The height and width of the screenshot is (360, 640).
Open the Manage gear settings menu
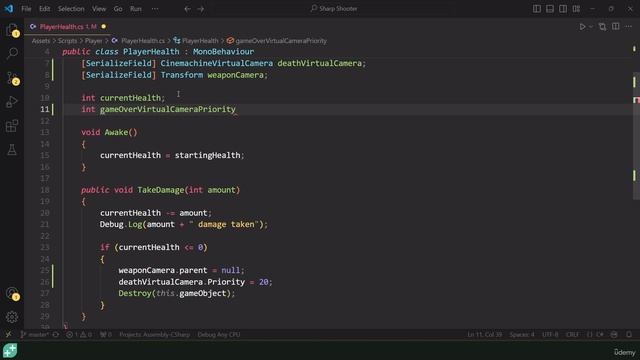pyautogui.click(x=12, y=317)
